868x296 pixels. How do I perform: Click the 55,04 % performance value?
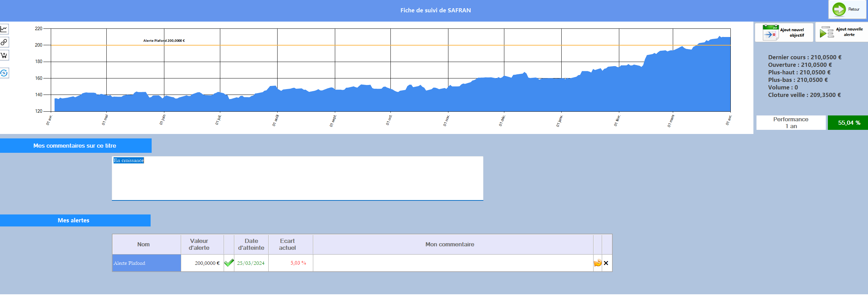click(848, 123)
